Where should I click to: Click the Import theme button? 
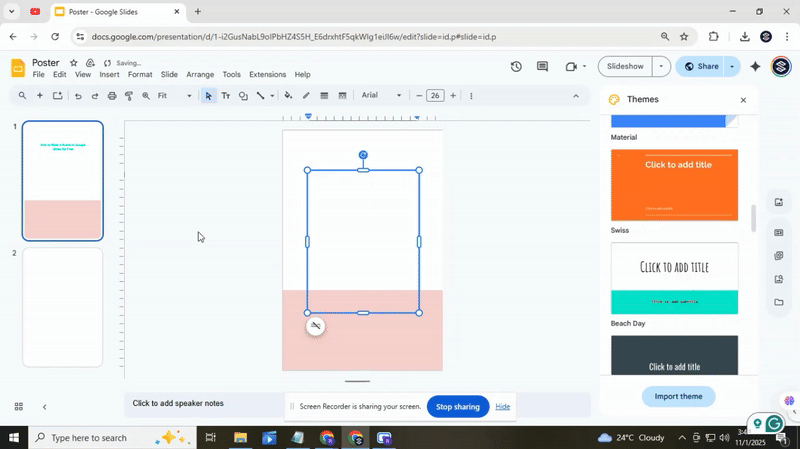(x=678, y=396)
